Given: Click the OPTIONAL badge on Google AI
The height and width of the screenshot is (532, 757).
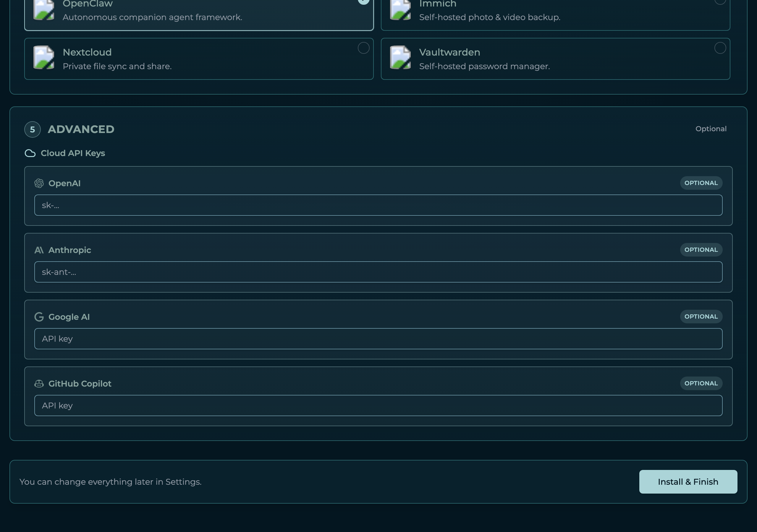Looking at the screenshot, I should [x=701, y=317].
